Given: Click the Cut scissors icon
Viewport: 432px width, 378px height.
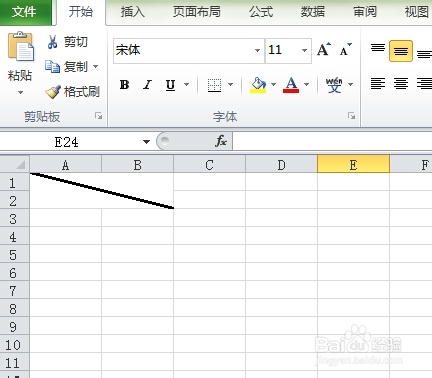Looking at the screenshot, I should click(52, 42).
